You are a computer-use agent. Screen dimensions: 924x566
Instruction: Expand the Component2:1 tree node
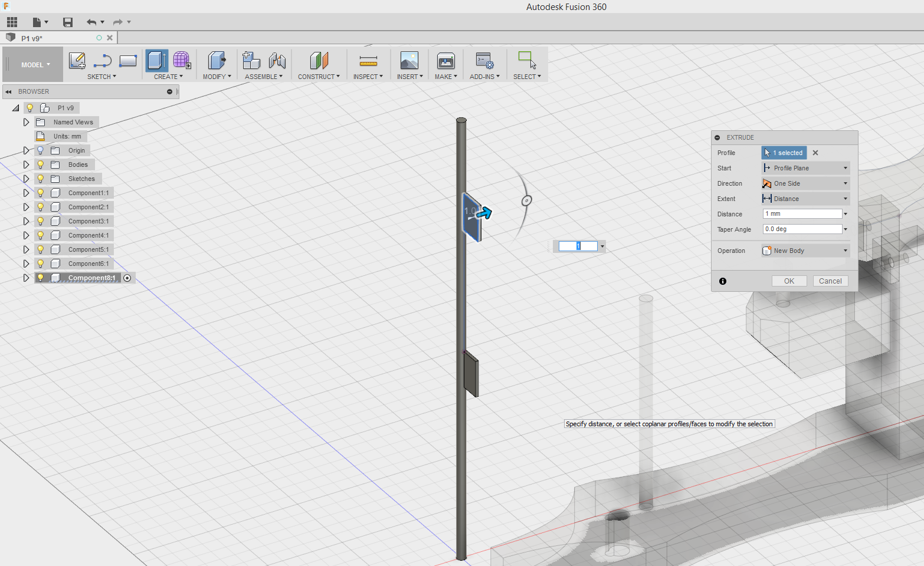[26, 207]
